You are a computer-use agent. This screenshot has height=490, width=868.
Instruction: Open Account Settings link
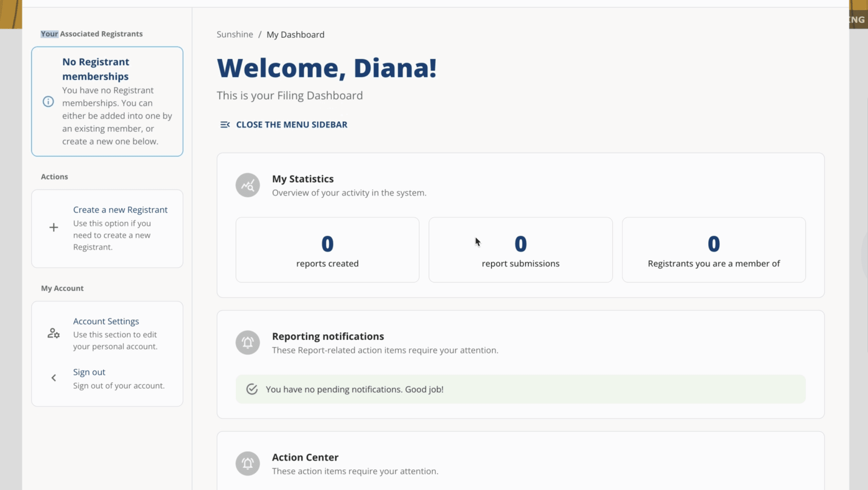click(x=106, y=321)
